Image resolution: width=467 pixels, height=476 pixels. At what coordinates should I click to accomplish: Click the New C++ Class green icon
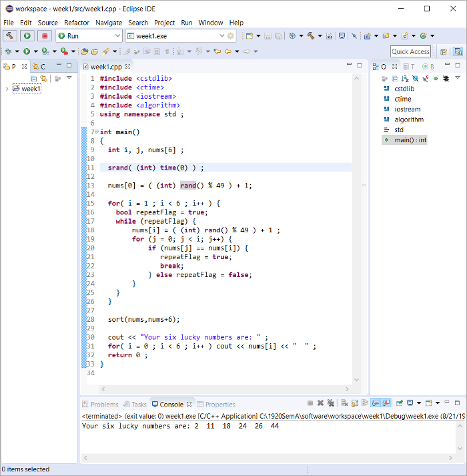click(423, 36)
